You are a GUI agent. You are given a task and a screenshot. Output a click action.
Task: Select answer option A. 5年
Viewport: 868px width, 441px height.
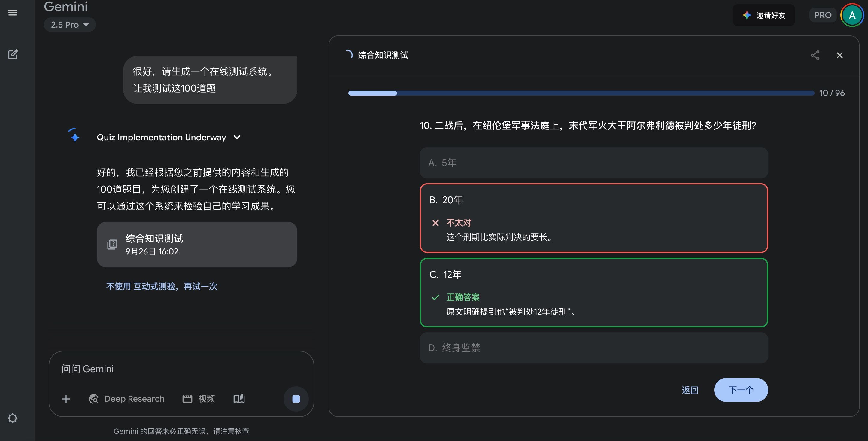(593, 163)
